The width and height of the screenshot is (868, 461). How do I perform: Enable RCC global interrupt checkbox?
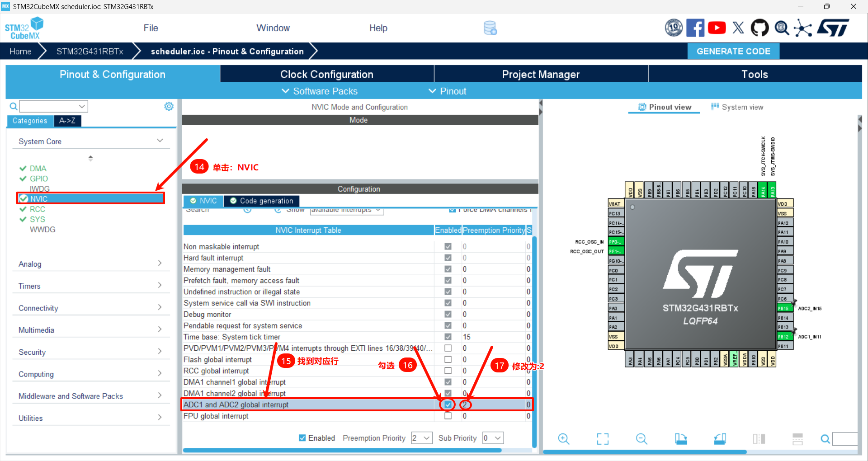448,371
